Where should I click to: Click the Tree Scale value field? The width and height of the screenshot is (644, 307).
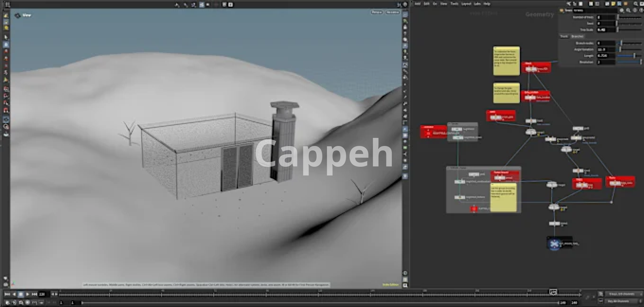(605, 30)
